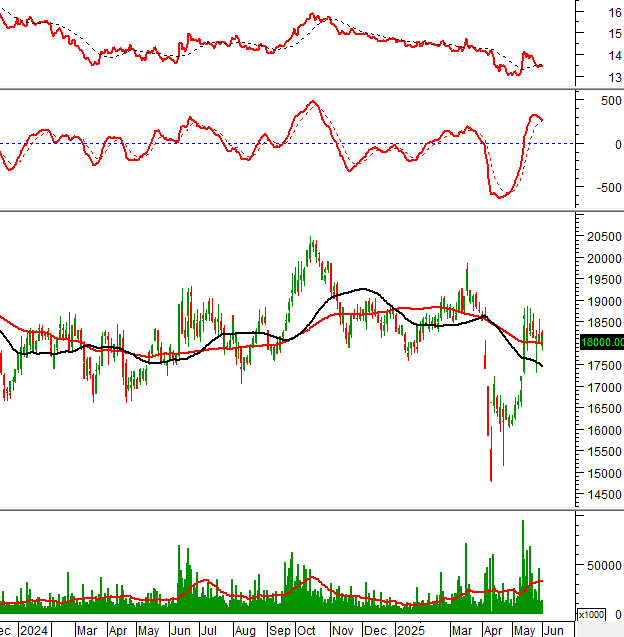Screen dimensions: 624x637
Task: Click the 50000 volume axis label
Action: pos(604,566)
